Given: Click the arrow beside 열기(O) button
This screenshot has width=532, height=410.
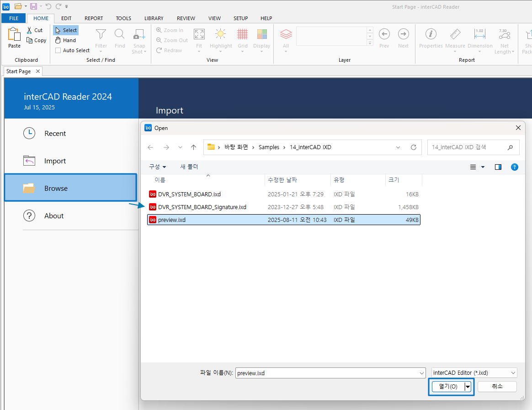Looking at the screenshot, I should point(468,387).
